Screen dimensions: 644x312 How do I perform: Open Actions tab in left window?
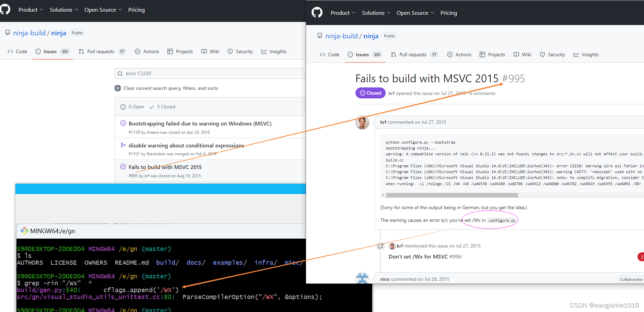tap(147, 51)
